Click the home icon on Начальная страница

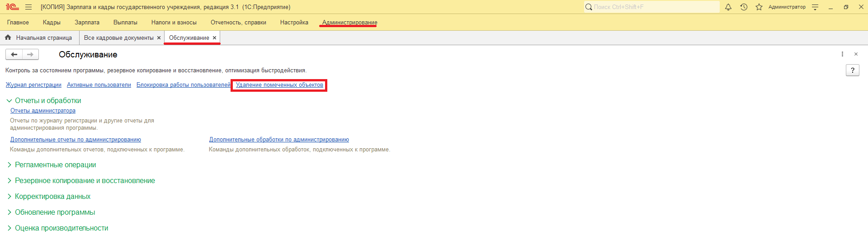[x=8, y=38]
